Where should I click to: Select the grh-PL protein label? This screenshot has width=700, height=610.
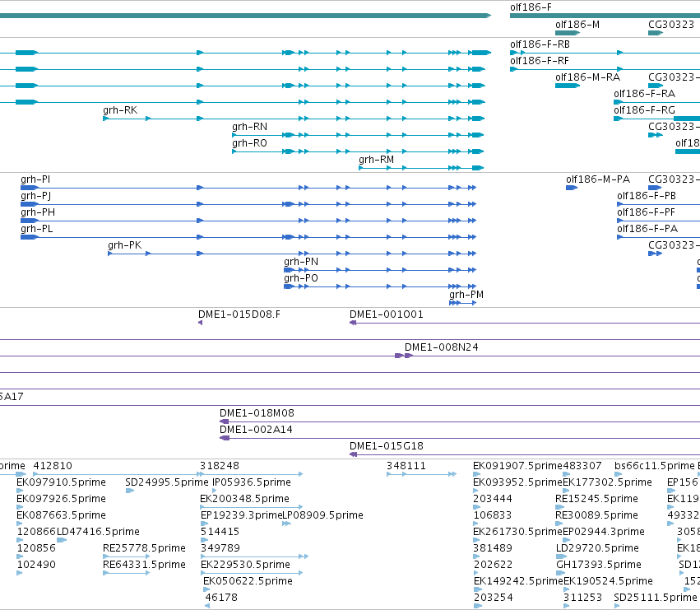[37, 229]
